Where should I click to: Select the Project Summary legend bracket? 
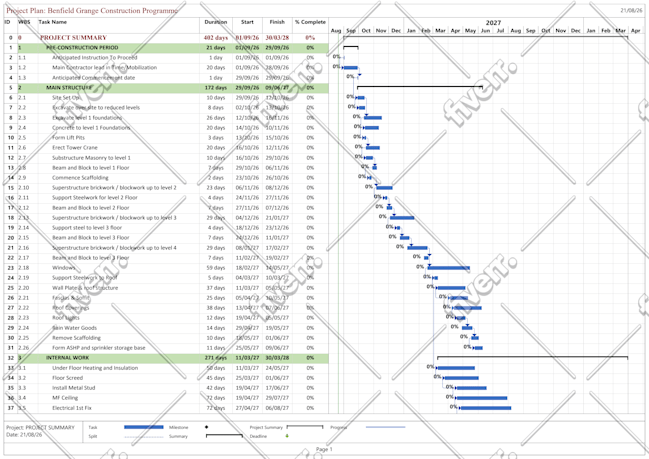pyautogui.click(x=305, y=427)
